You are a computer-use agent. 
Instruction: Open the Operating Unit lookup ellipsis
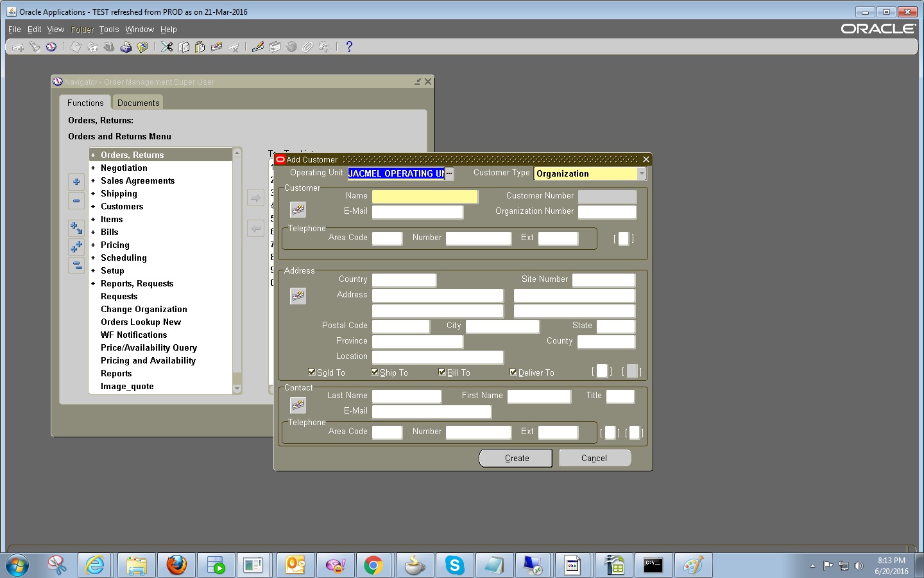pos(449,173)
